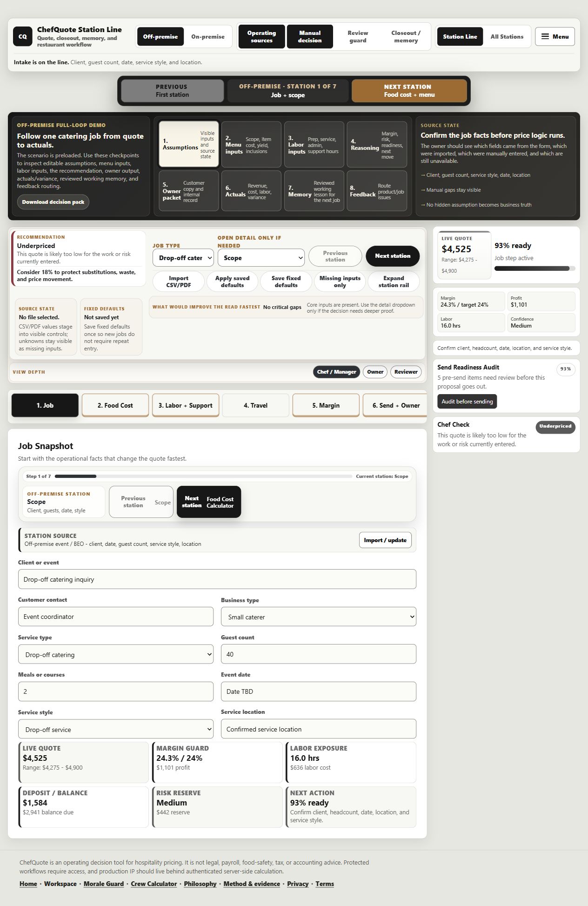Open the 5. Margin tab
The width and height of the screenshot is (588, 906).
pyautogui.click(x=326, y=405)
